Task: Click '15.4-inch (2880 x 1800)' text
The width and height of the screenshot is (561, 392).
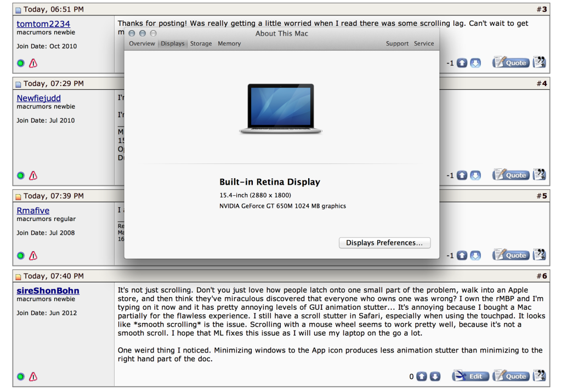Action: click(x=255, y=195)
